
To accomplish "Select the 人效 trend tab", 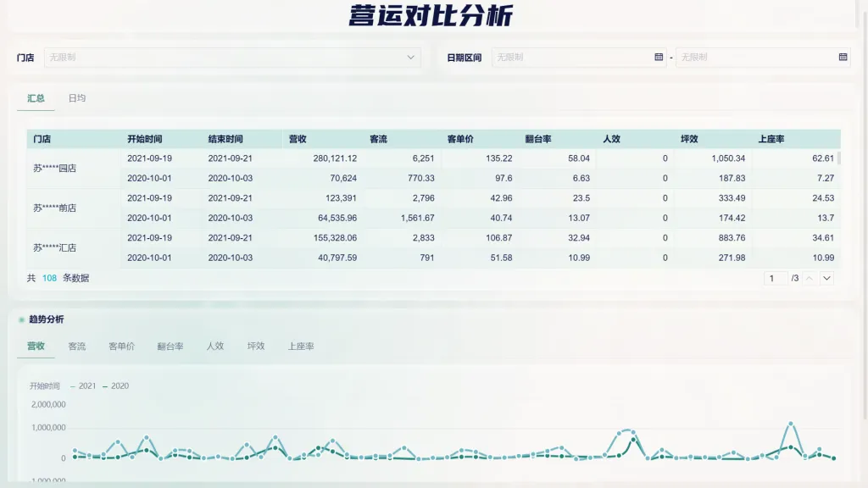I will (x=214, y=347).
